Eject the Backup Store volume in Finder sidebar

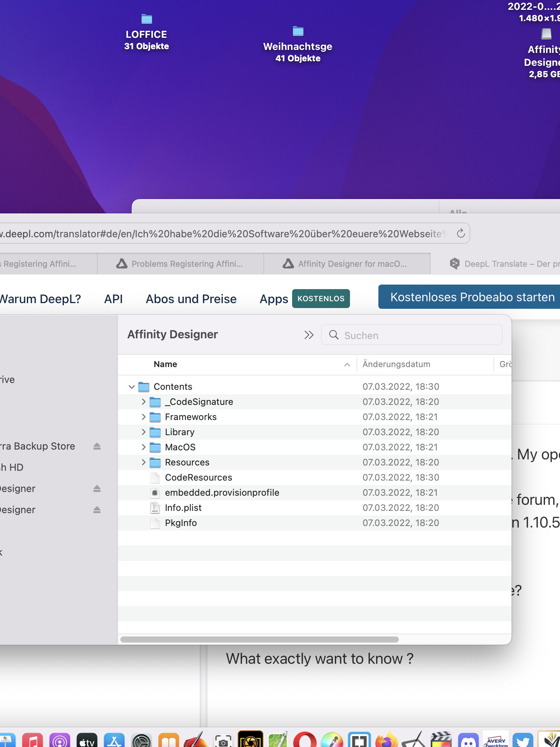tap(97, 446)
